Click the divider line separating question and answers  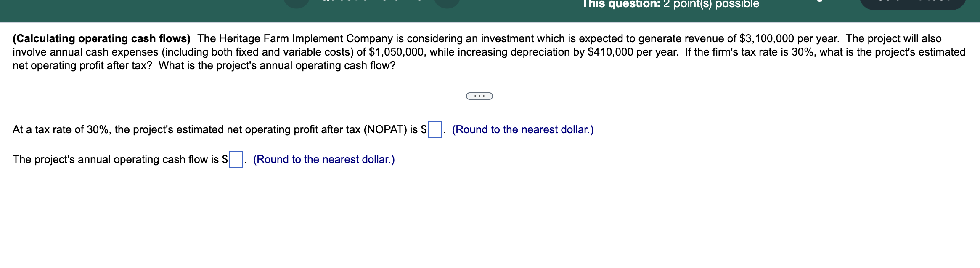click(210, 96)
